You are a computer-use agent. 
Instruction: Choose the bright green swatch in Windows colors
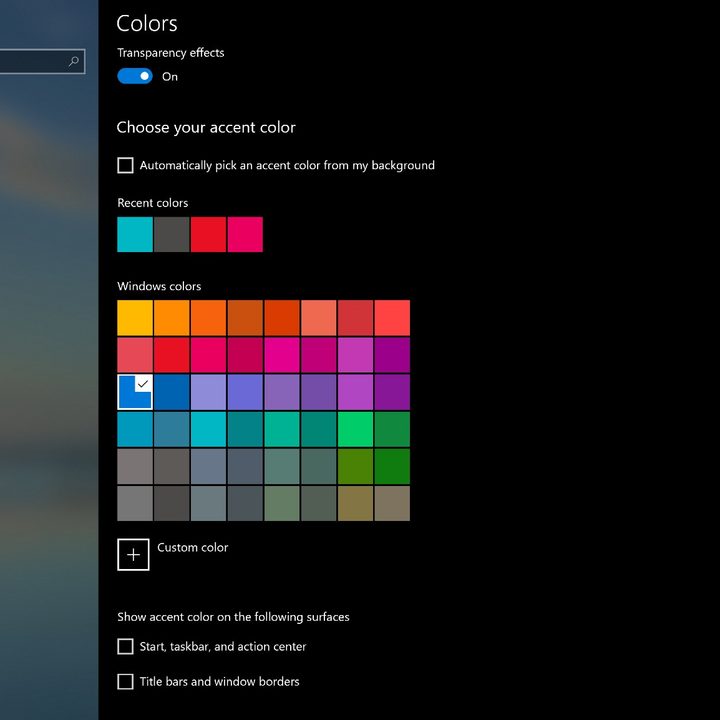(x=355, y=429)
